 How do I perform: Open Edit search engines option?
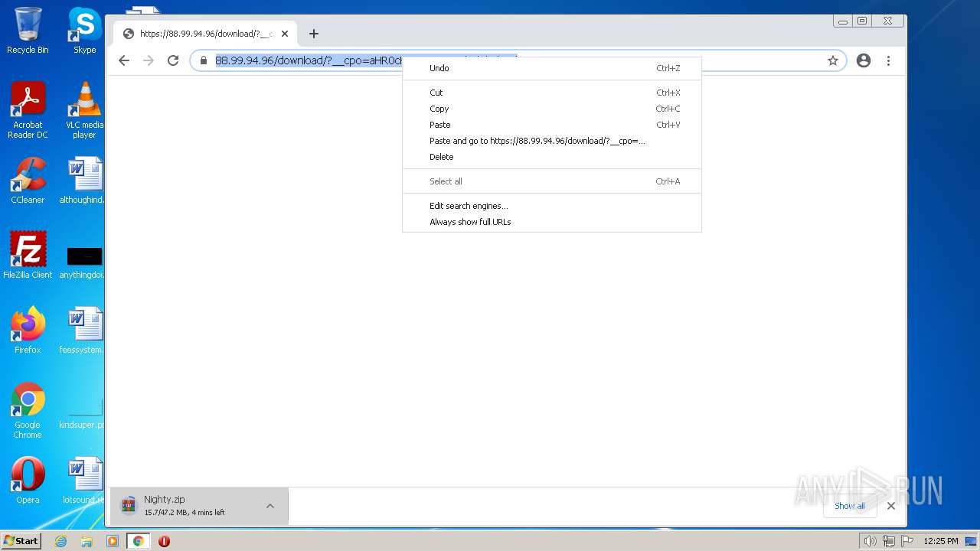(x=552, y=206)
